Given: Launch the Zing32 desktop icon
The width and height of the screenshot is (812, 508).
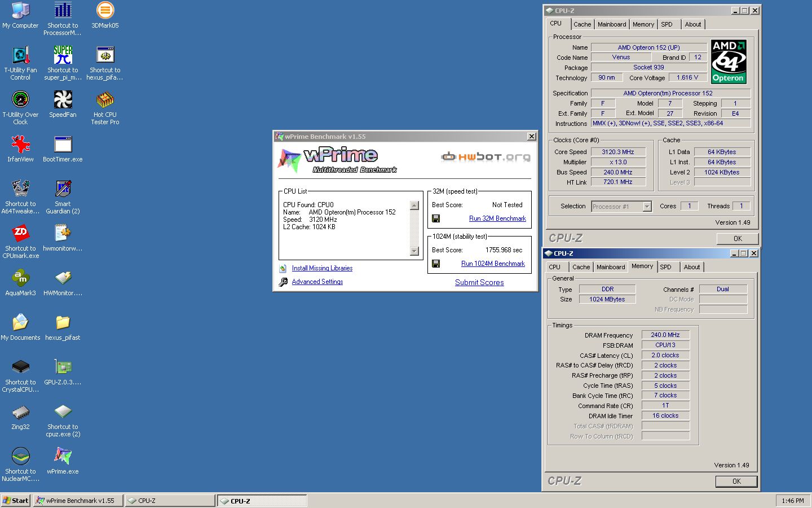Looking at the screenshot, I should (20, 411).
